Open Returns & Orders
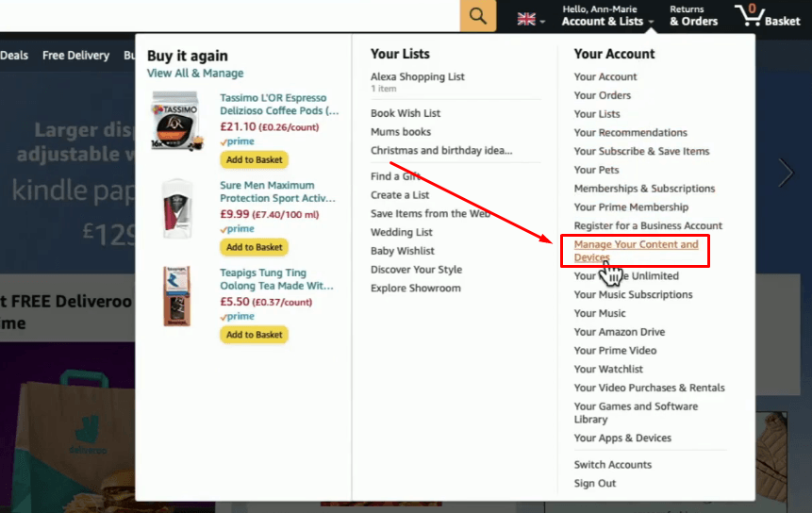The height and width of the screenshot is (513, 812). pos(693,16)
